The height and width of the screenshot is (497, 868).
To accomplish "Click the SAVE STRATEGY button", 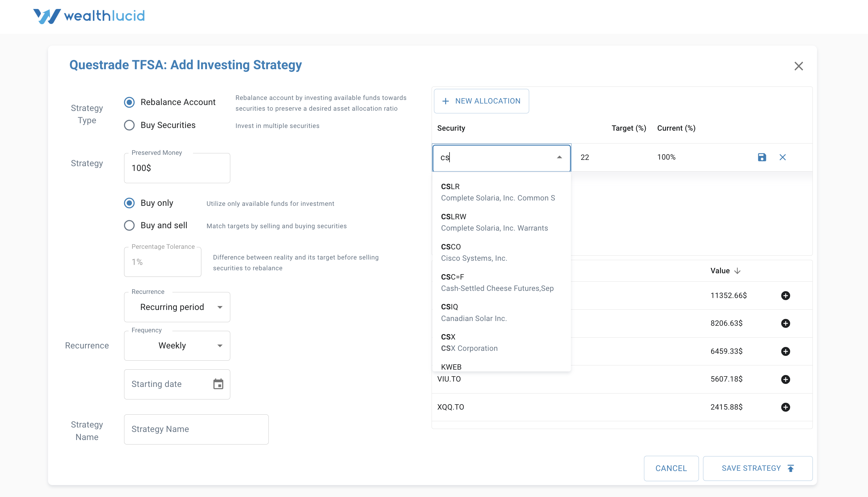I will click(x=758, y=468).
